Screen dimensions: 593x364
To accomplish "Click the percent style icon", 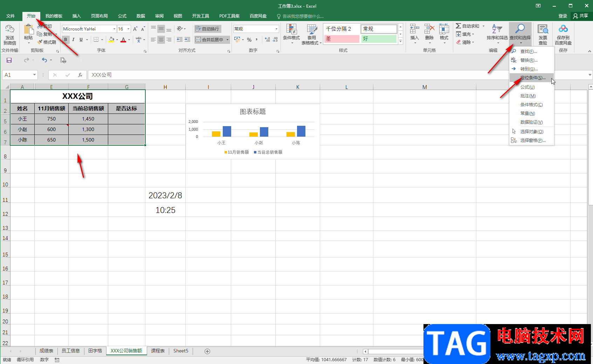I will click(x=249, y=40).
